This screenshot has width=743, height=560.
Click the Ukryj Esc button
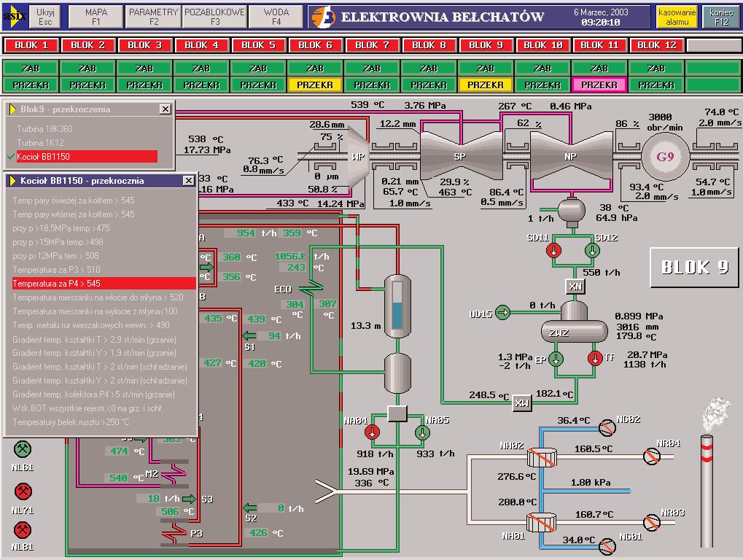pos(45,17)
